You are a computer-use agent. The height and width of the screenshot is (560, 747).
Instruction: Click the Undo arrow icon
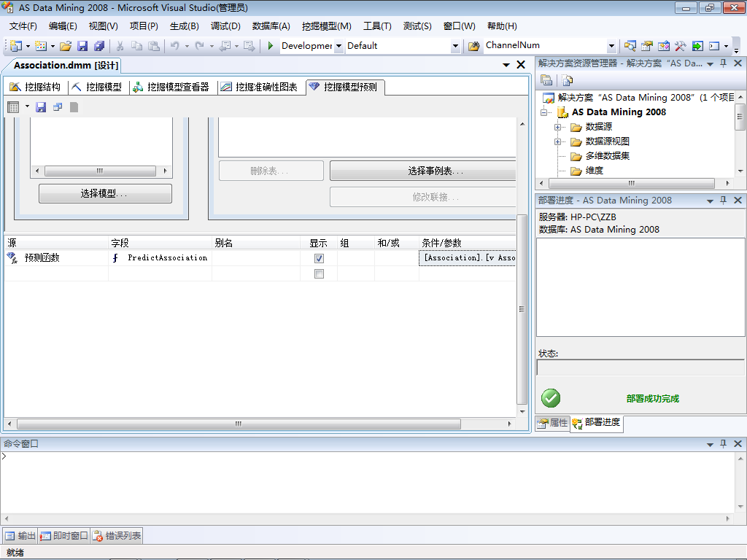175,46
